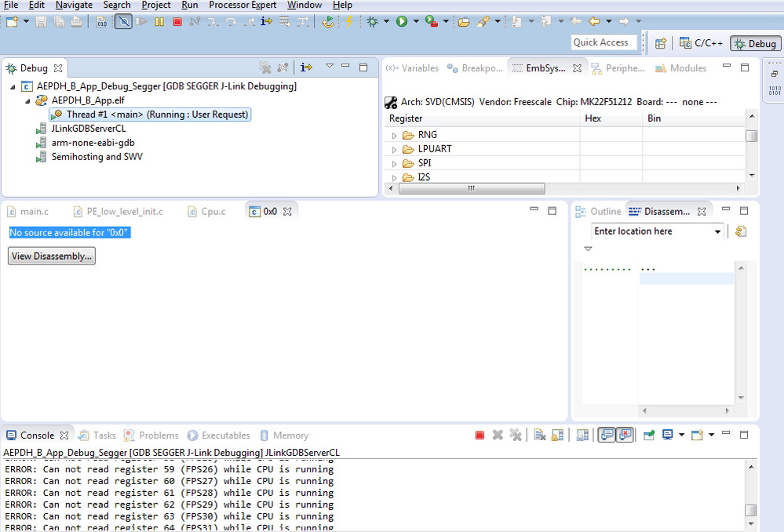Image resolution: width=784 pixels, height=532 pixels.
Task: Click the Open folder toolbar icon
Action: tap(464, 21)
